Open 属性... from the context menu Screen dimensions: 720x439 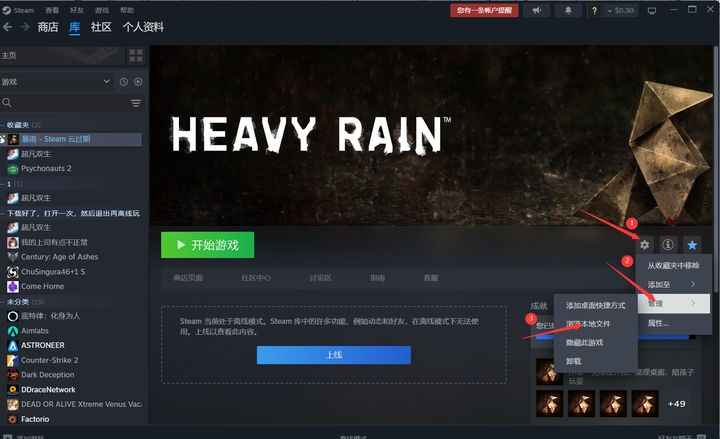click(x=674, y=323)
